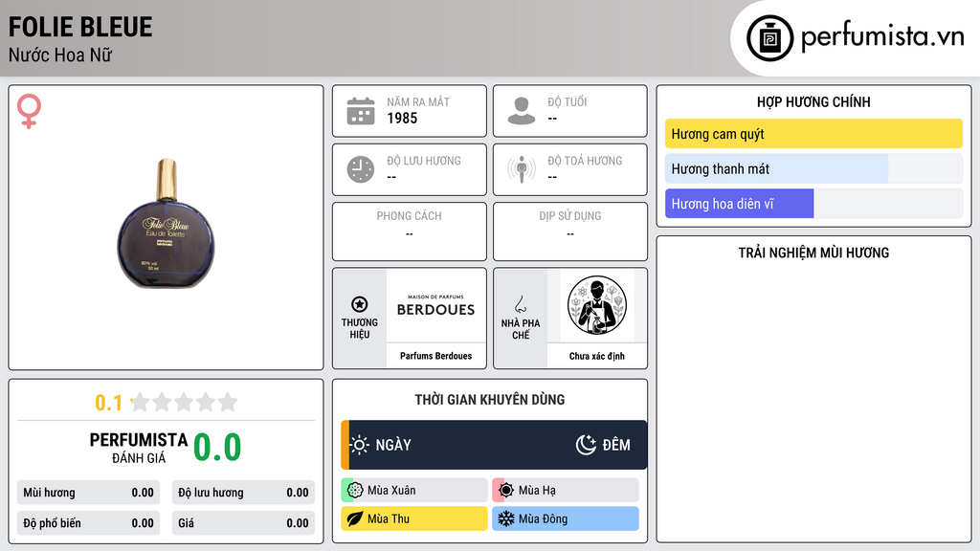Click the Dịp sử dụng card
The height and width of the screenshot is (551, 980).
570,231
